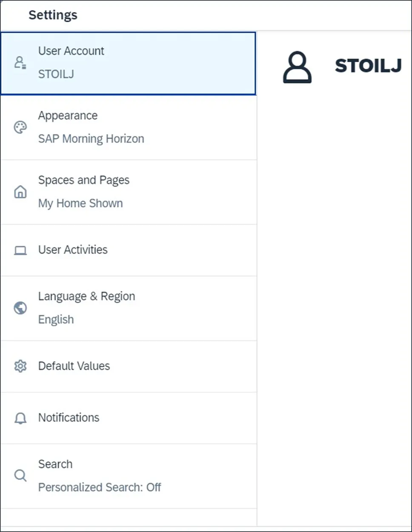Click the User Account person icon
The image size is (412, 532).
(x=20, y=63)
